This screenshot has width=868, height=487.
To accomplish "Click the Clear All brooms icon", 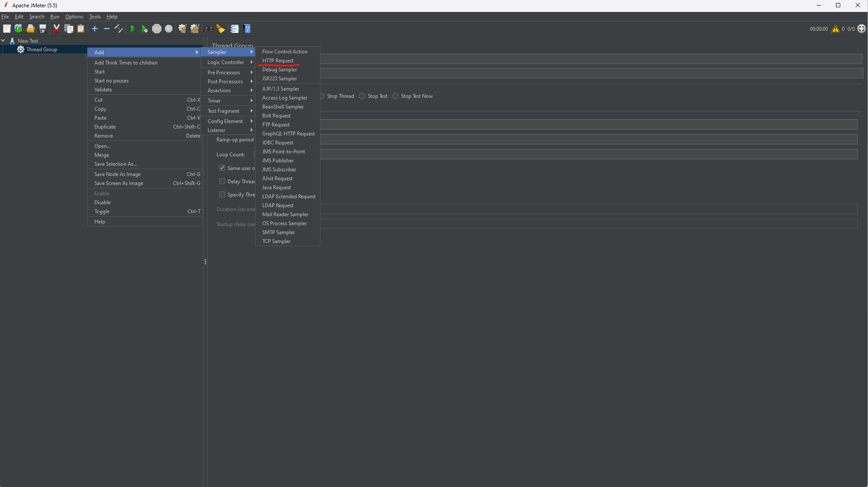I will click(195, 29).
